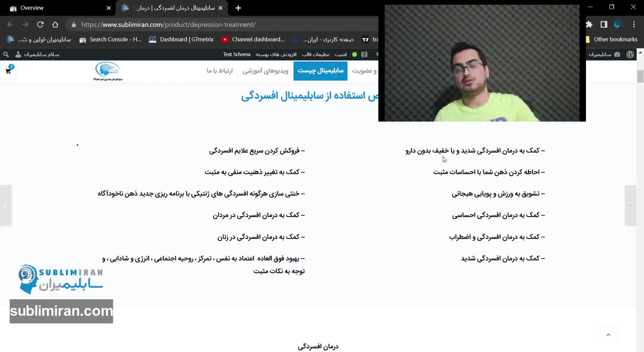This screenshot has height=352, width=644.
Task: Toggle the browser side panel icon
Action: [604, 25]
